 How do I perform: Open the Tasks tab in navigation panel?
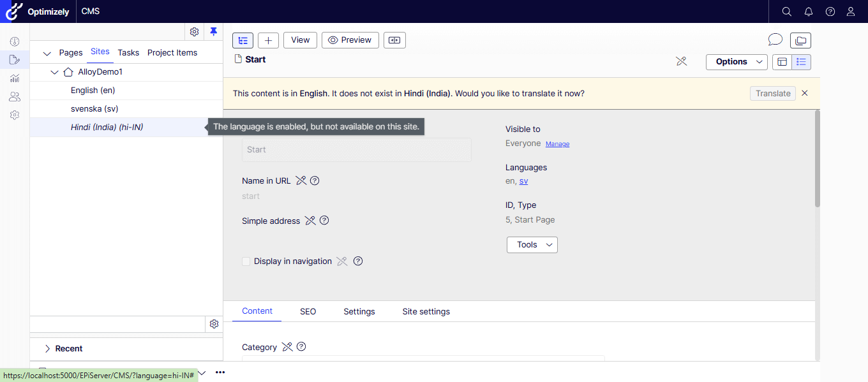tap(128, 52)
